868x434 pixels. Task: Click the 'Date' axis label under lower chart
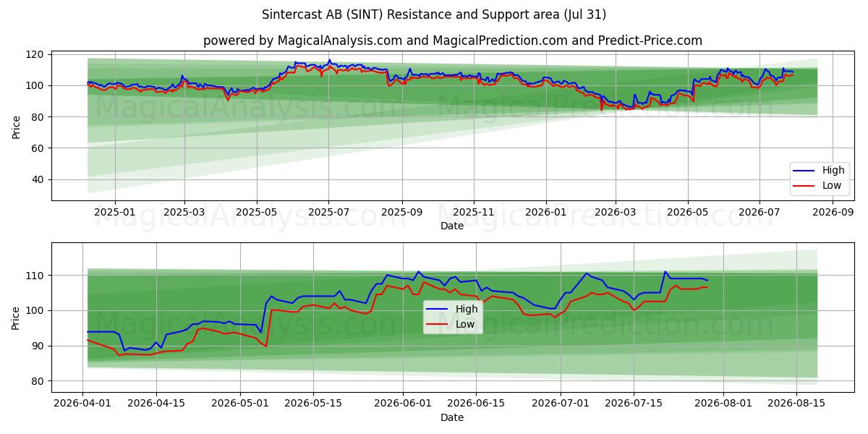click(x=452, y=417)
